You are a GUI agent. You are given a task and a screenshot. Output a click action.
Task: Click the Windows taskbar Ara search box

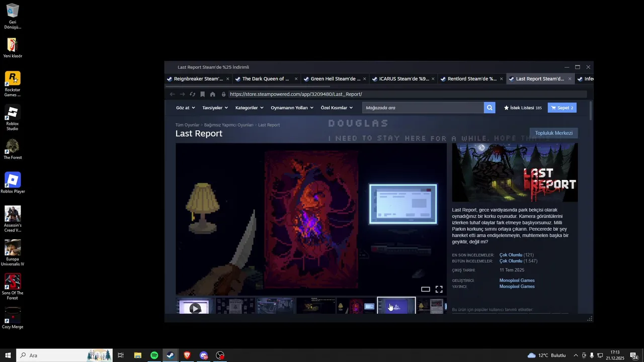tap(64, 355)
